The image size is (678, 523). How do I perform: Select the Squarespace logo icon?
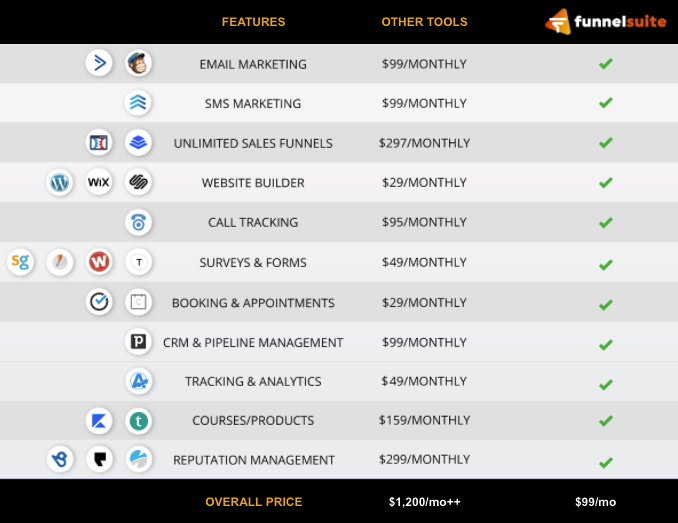click(x=138, y=183)
